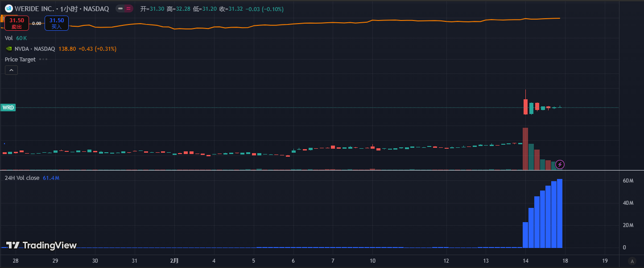Click the 24H Vol close indicator label
Screen dimensions: 644x268
tap(22, 178)
